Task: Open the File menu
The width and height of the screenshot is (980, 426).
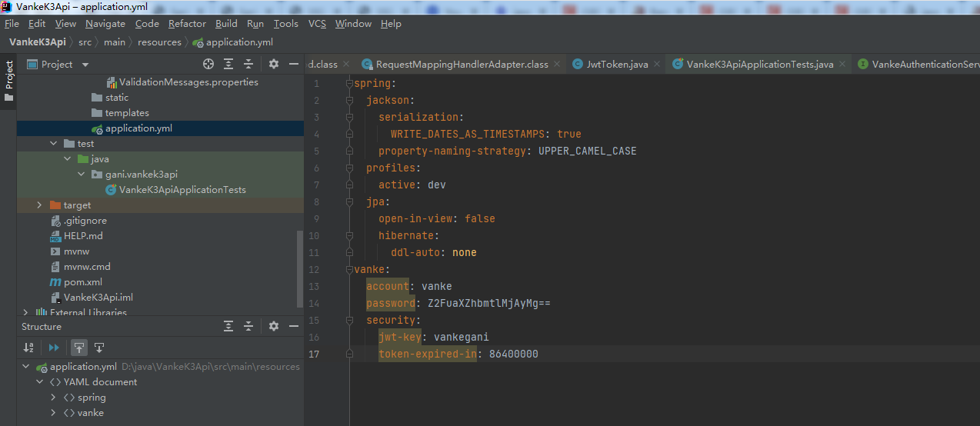Action: tap(12, 24)
